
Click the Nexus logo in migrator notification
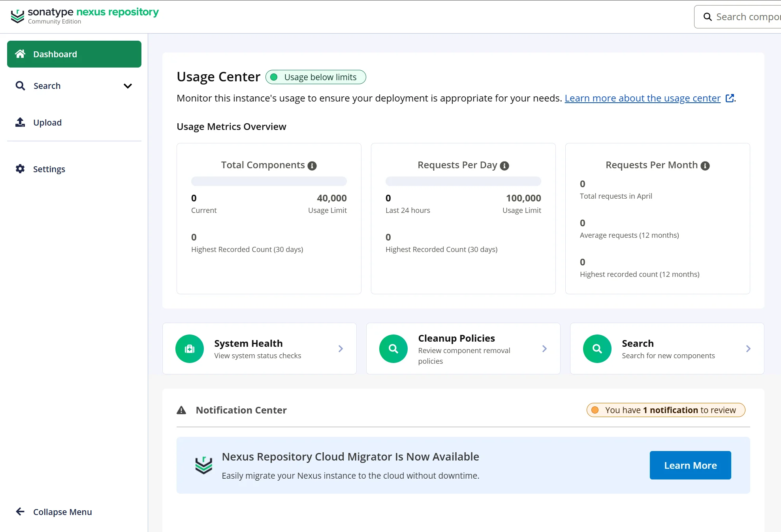point(204,465)
